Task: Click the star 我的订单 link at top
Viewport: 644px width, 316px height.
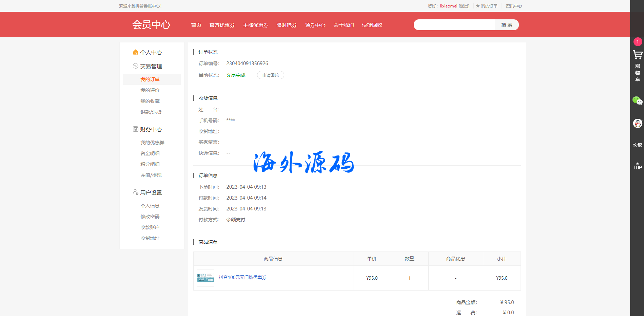Action: tap(487, 6)
